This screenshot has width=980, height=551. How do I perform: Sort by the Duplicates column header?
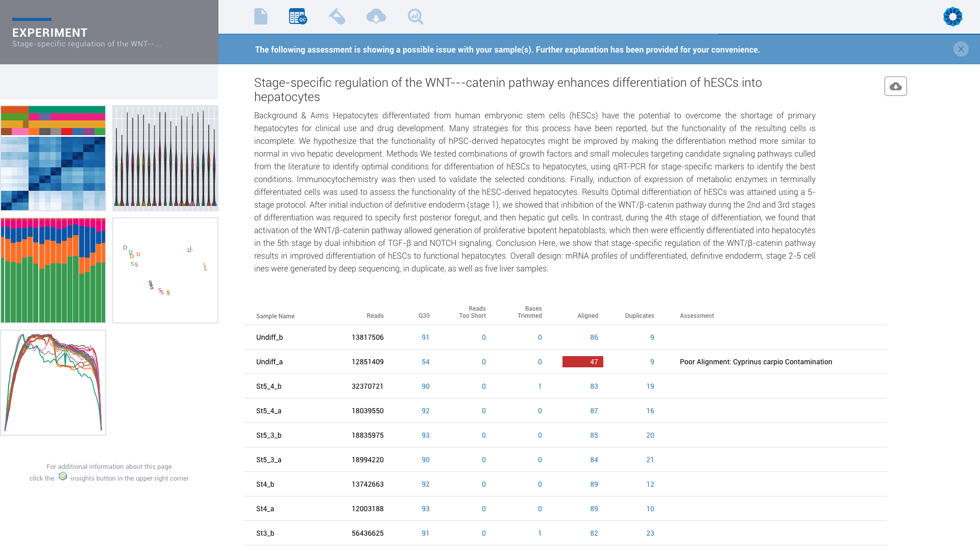(x=640, y=316)
